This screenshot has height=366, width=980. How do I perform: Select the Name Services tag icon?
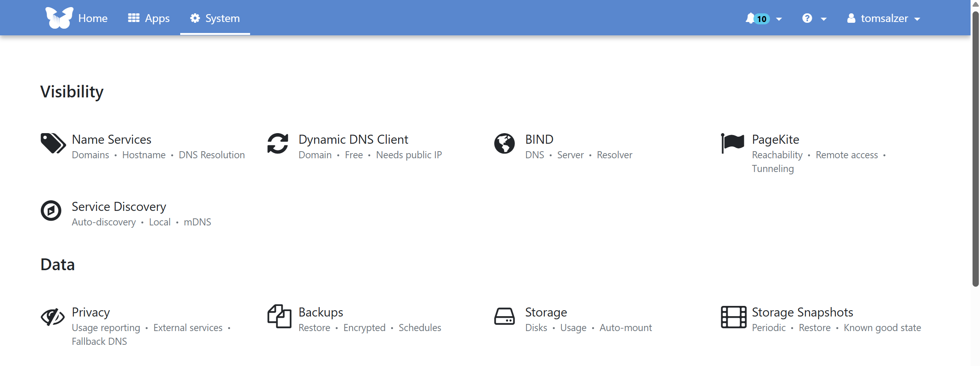coord(52,144)
